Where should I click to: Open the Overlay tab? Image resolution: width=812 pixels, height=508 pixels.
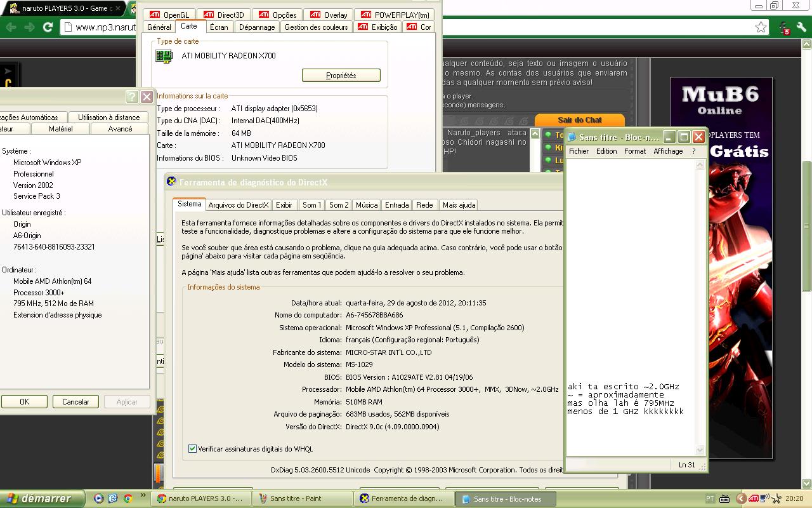coord(329,15)
